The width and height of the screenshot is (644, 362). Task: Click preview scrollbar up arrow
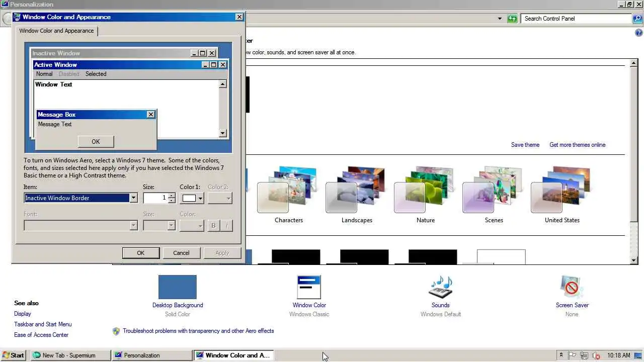tap(223, 84)
